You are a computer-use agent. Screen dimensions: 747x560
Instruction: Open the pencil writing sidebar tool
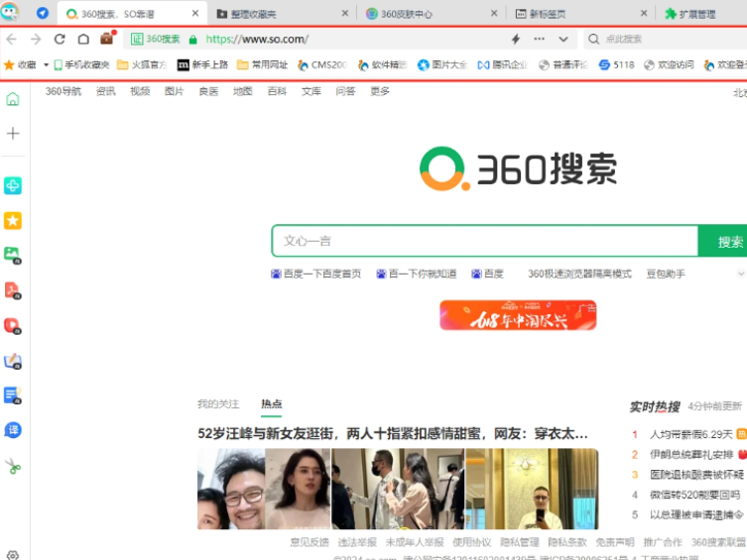[x=13, y=361]
